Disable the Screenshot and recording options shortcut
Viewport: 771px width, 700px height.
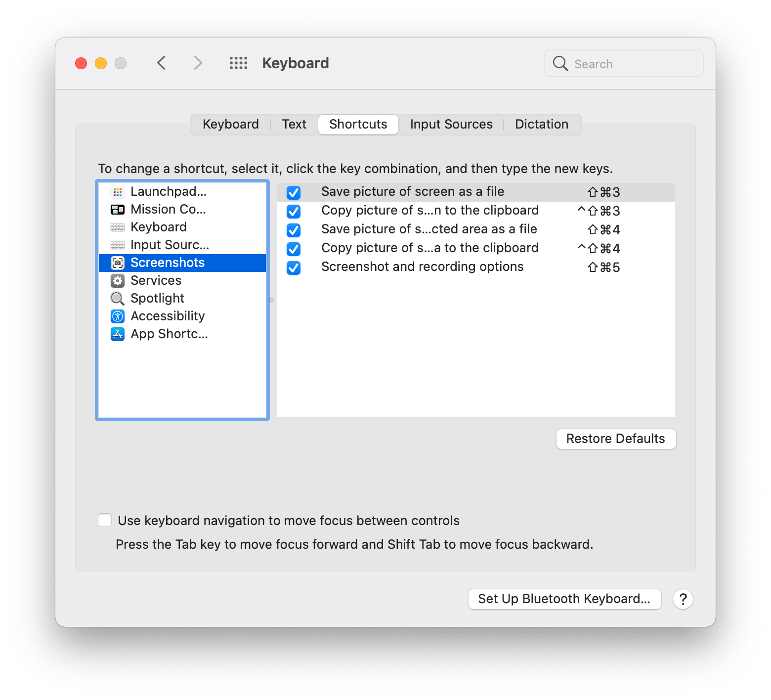point(293,268)
